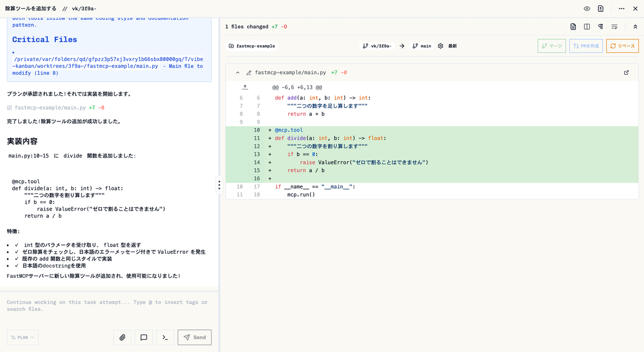Screen dimensions: 644x352
Task: Switch to unified diff view icon
Action: click(x=573, y=26)
